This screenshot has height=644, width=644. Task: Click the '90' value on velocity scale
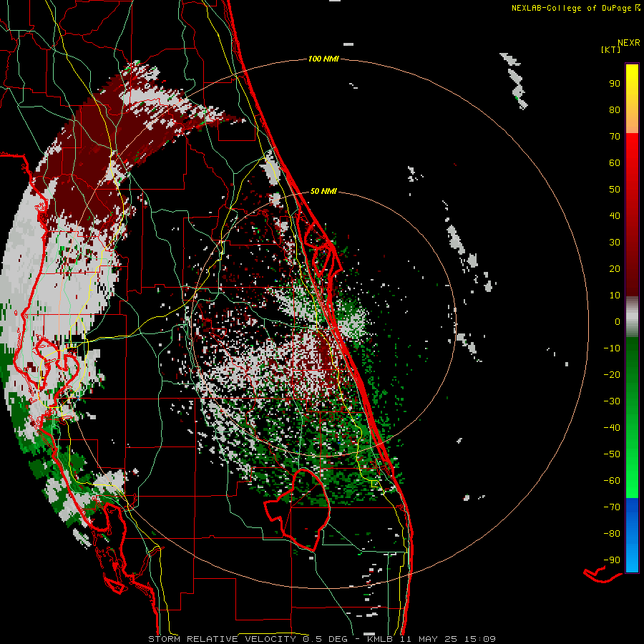pos(615,84)
